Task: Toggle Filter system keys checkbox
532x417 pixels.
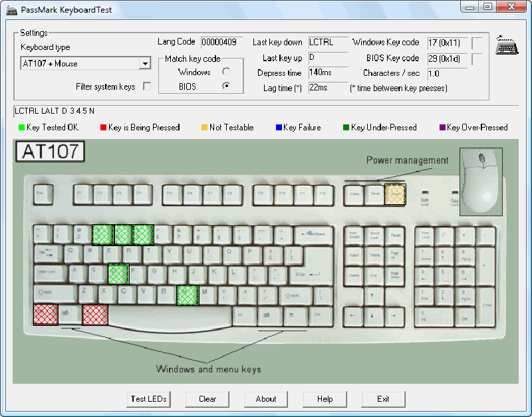Action: (147, 86)
